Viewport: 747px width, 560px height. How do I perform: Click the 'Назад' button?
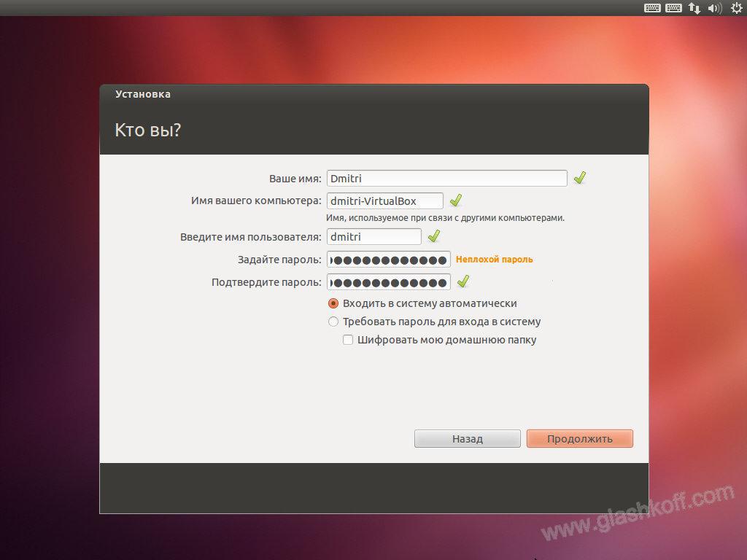(x=468, y=438)
